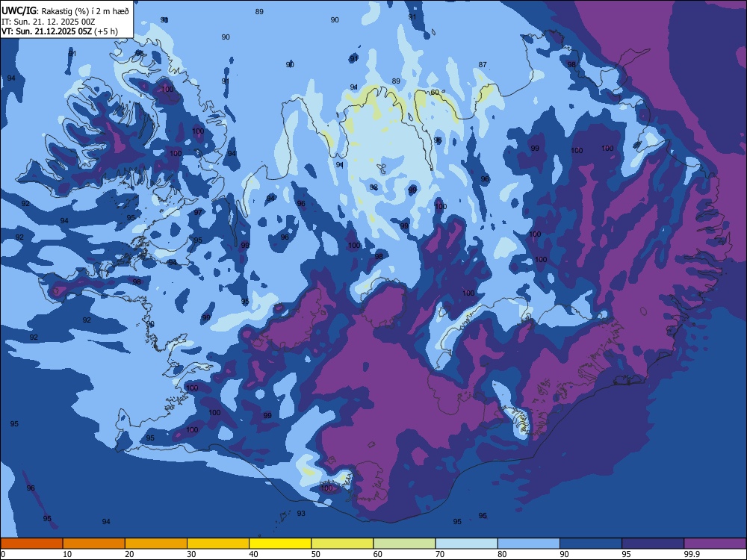Select the light blue 80–90 legend swatch
Viewport: 747px width, 560px height.
point(529,544)
